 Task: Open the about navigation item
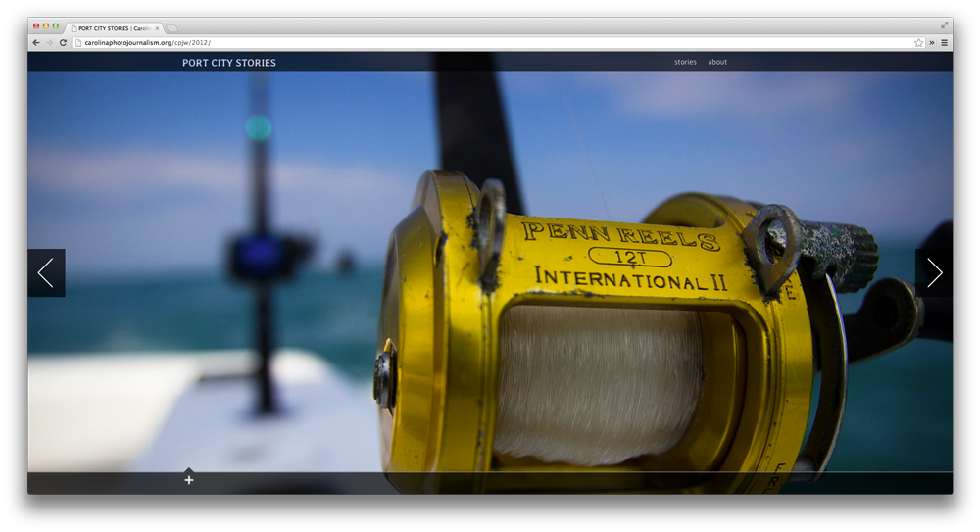717,62
